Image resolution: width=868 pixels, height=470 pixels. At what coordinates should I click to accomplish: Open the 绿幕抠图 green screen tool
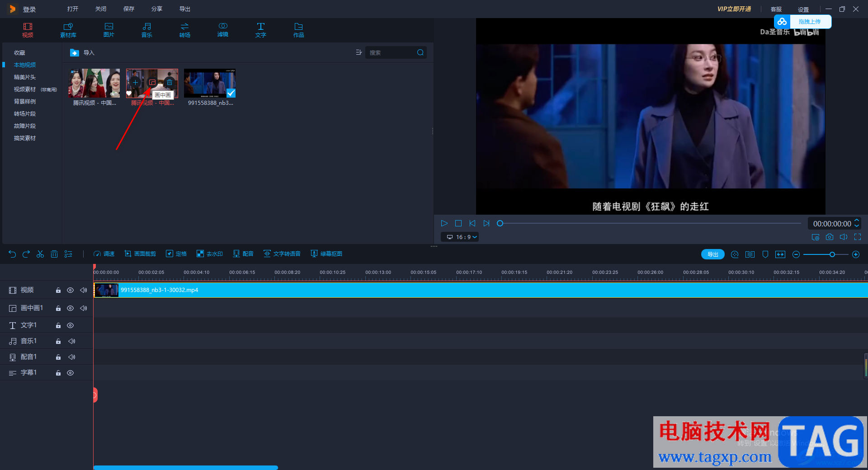click(x=326, y=254)
